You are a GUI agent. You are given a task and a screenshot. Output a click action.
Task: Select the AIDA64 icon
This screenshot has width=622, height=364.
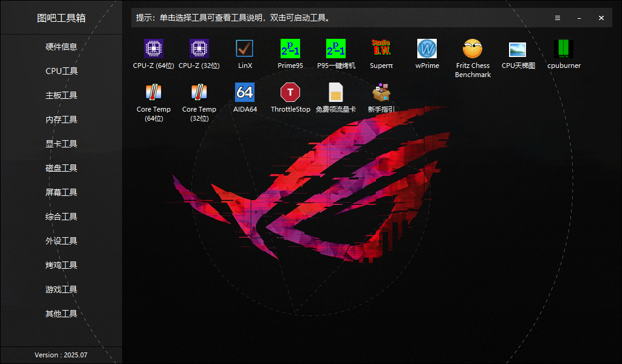click(245, 92)
